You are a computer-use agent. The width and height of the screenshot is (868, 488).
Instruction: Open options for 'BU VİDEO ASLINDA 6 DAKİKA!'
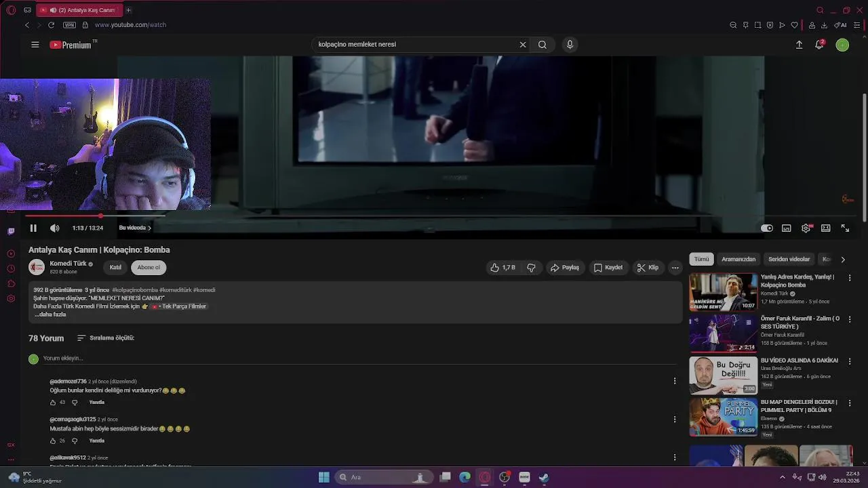pyautogui.click(x=850, y=361)
